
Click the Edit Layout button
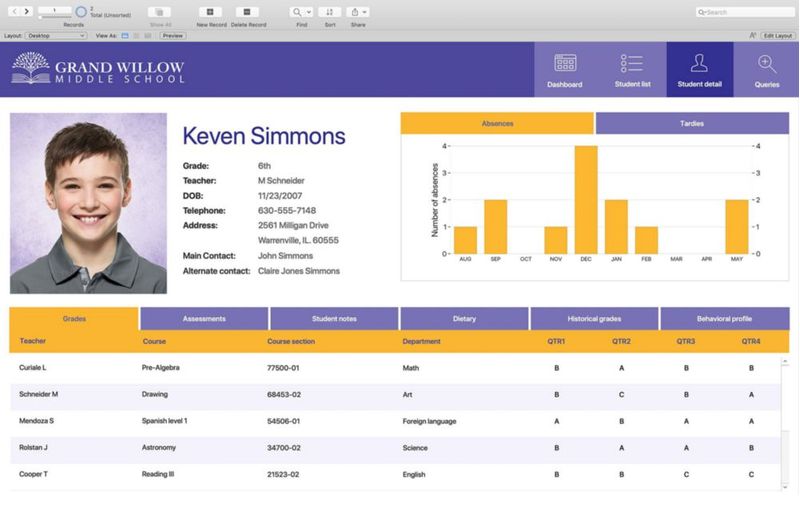click(778, 36)
